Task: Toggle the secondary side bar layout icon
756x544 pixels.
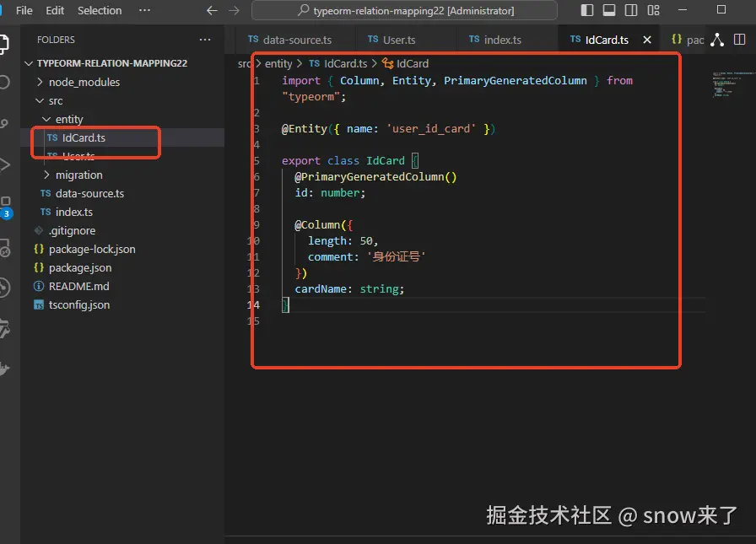Action: pos(630,10)
